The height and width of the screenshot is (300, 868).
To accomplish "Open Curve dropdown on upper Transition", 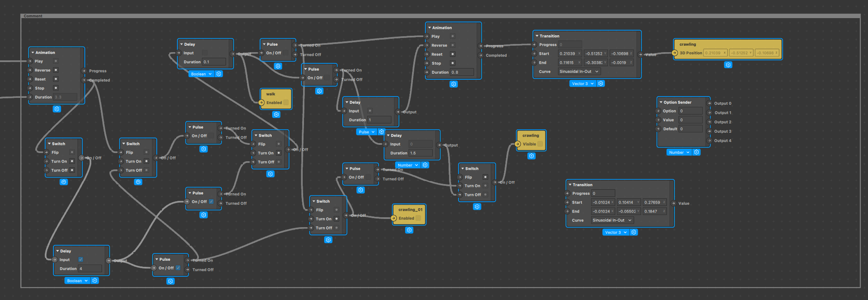I will pos(579,72).
